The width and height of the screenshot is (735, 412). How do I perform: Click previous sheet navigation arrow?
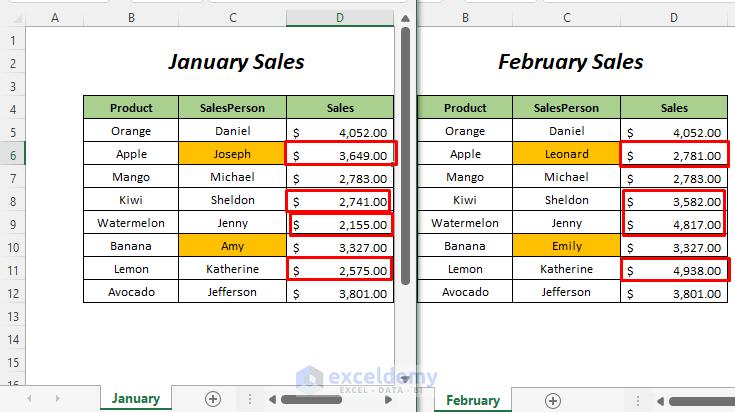tap(29, 398)
